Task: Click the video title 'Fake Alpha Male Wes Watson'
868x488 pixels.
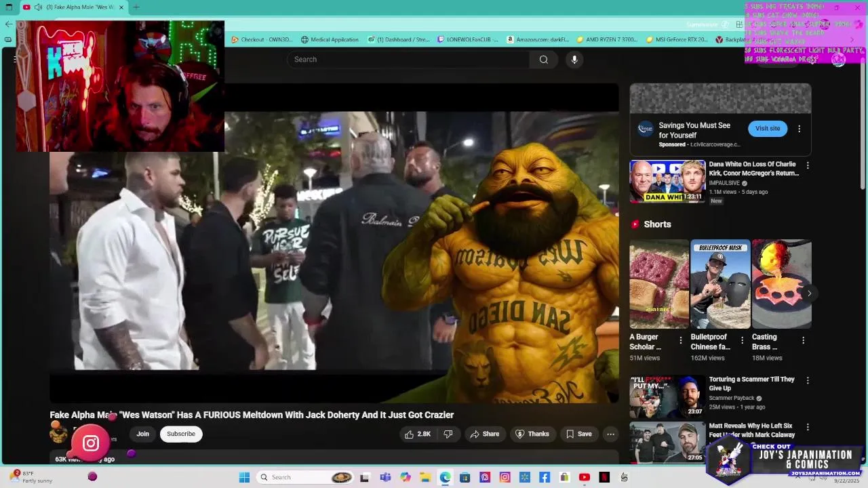Action: click(x=252, y=415)
